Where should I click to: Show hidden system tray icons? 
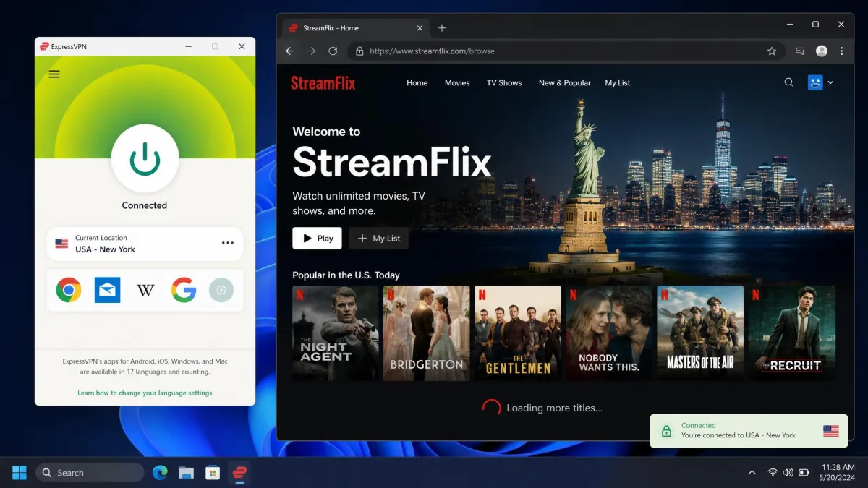tap(752, 473)
